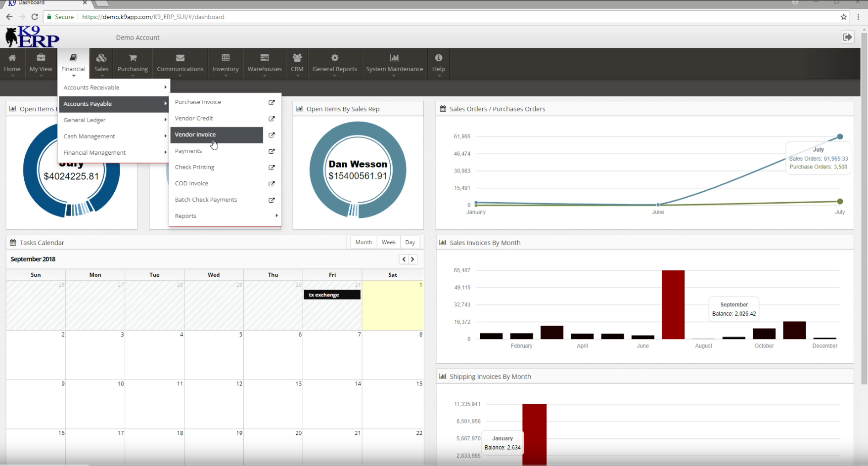Open COD Invoice in new window icon
The width and height of the screenshot is (868, 466).
pos(272,184)
